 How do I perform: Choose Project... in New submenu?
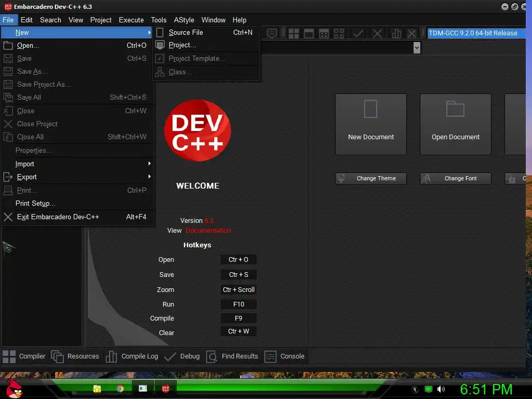(206, 45)
